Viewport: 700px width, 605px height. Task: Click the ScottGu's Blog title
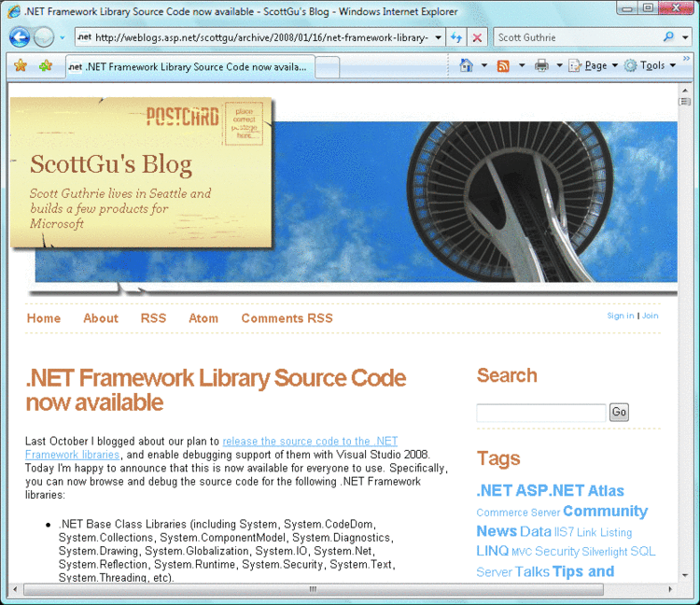click(x=111, y=164)
